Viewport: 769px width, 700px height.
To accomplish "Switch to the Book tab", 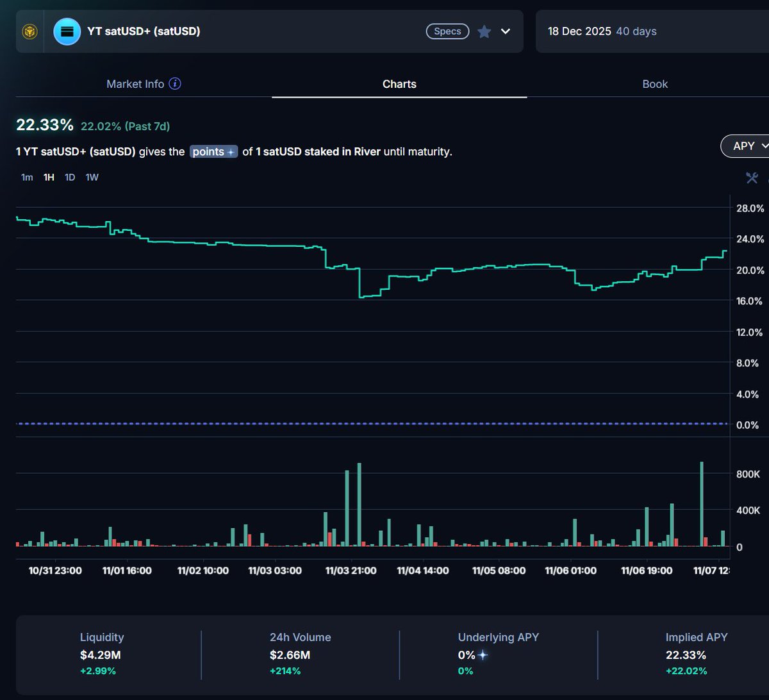I will point(655,84).
